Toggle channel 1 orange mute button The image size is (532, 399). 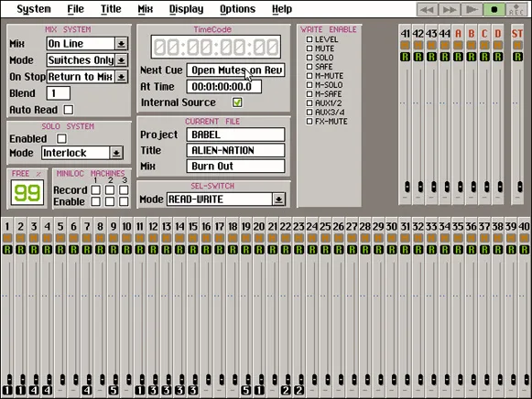click(x=7, y=238)
